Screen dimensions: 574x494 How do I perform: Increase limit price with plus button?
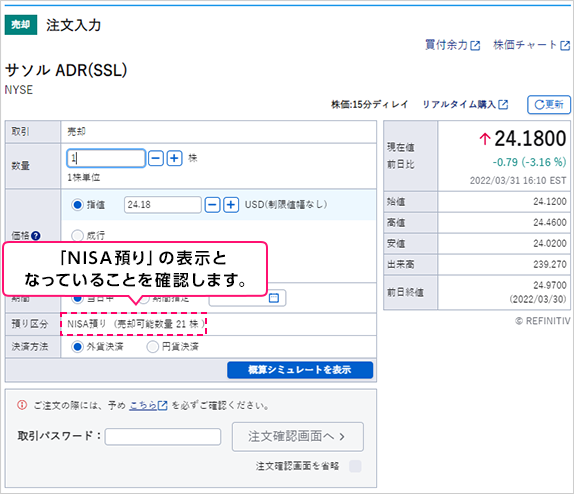click(x=231, y=205)
